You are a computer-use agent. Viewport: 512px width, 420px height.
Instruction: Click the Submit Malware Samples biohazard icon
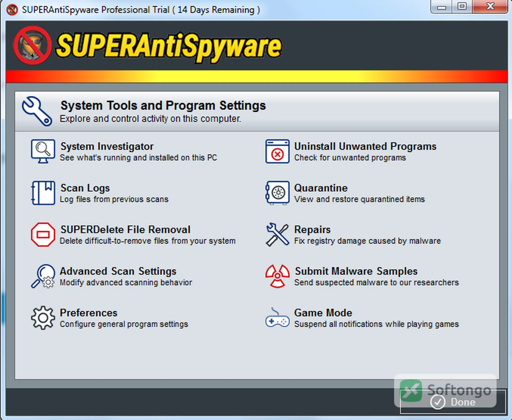(277, 276)
